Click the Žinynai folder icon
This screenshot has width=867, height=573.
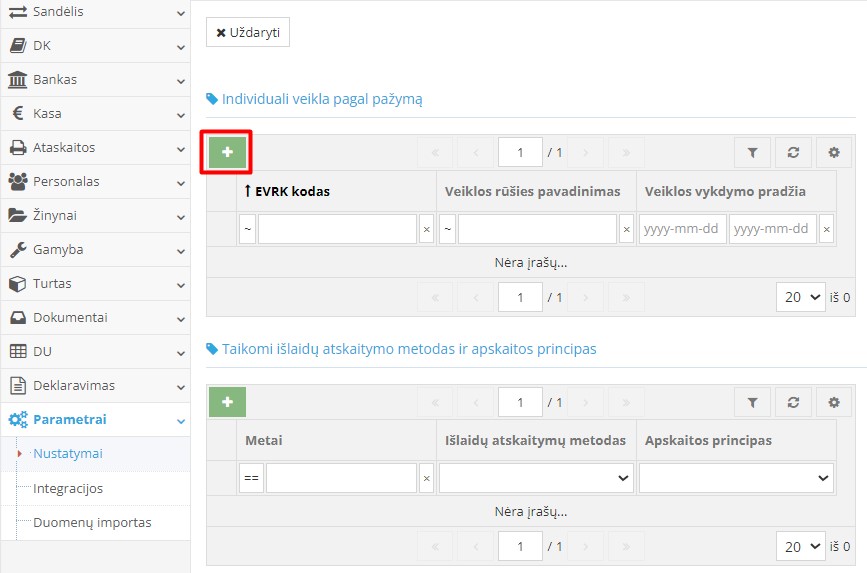pyautogui.click(x=18, y=216)
